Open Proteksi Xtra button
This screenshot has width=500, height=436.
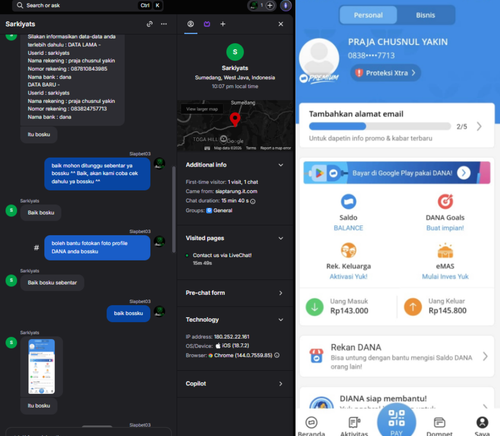click(385, 73)
